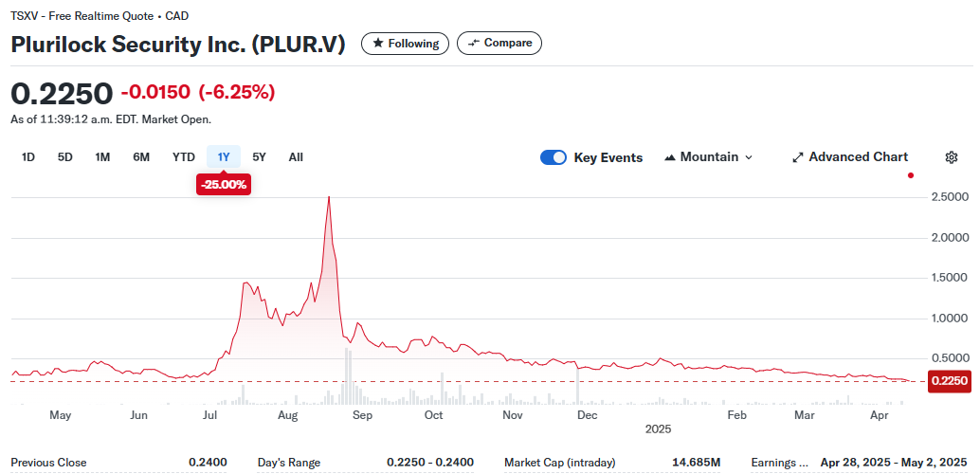Click the Previous Close label
This screenshot has width=980, height=474.
click(48, 463)
